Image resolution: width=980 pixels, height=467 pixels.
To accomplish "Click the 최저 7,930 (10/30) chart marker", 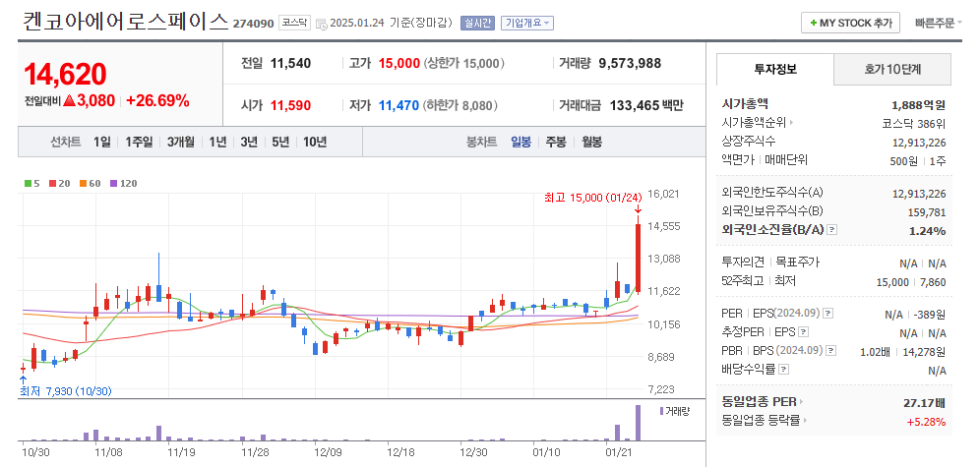I will (x=66, y=391).
